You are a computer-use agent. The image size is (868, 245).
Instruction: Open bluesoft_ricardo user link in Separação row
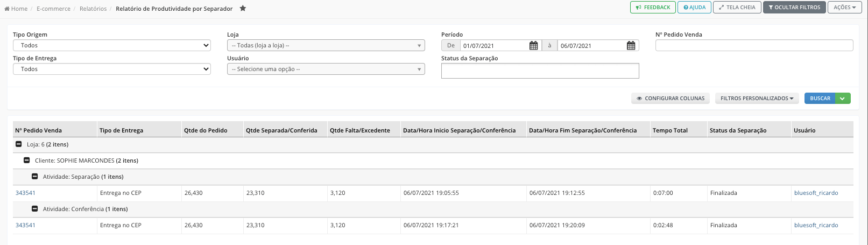pyautogui.click(x=816, y=193)
